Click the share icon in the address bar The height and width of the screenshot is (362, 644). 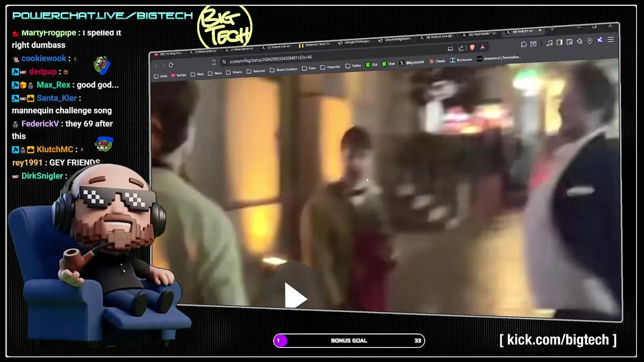tap(461, 48)
